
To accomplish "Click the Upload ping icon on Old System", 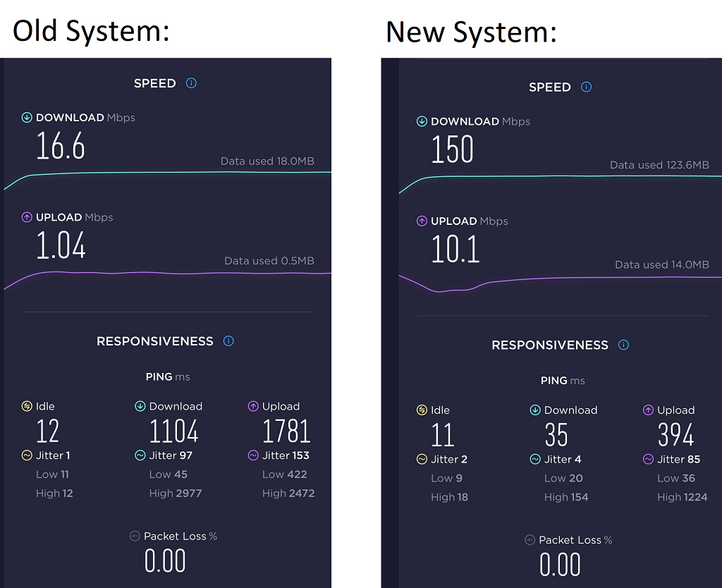I will click(x=252, y=406).
